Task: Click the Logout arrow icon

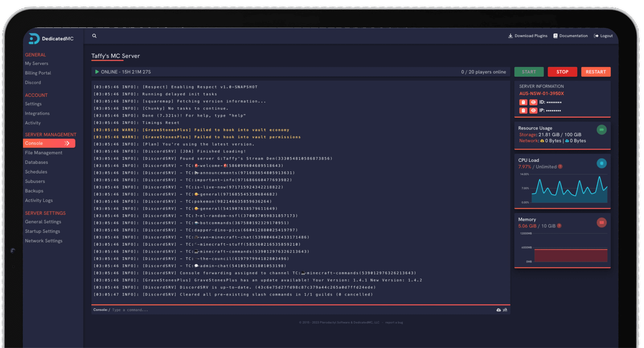Action: click(596, 36)
